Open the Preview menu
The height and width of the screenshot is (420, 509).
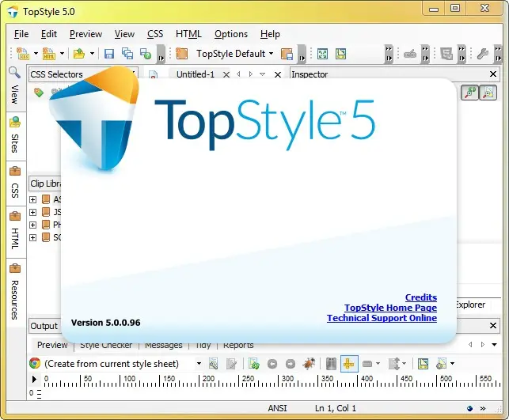85,34
